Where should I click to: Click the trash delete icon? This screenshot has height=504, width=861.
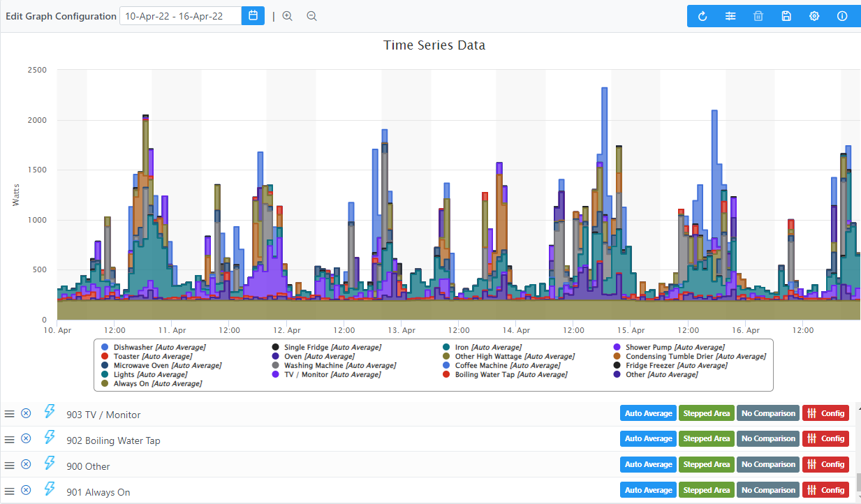758,15
